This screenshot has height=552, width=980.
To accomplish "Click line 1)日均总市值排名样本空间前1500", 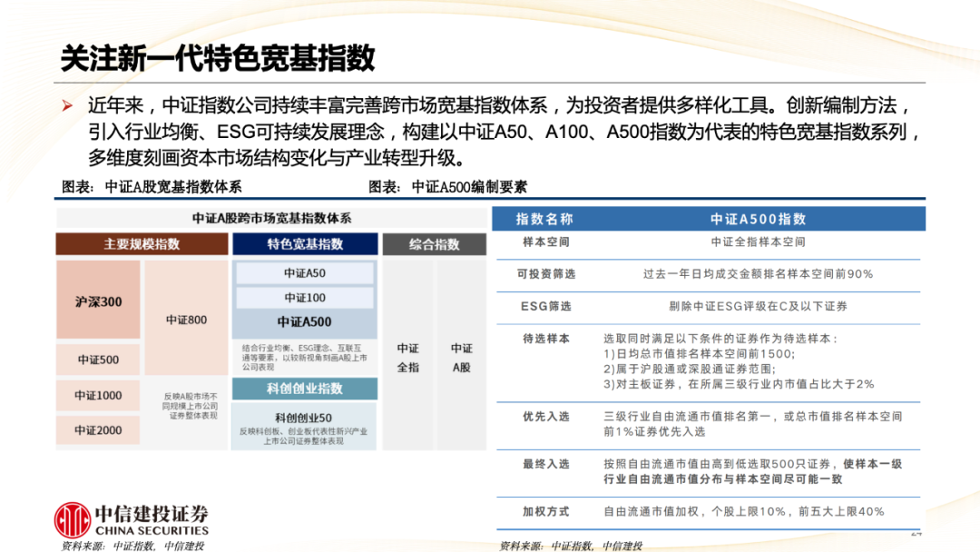I will point(700,354).
